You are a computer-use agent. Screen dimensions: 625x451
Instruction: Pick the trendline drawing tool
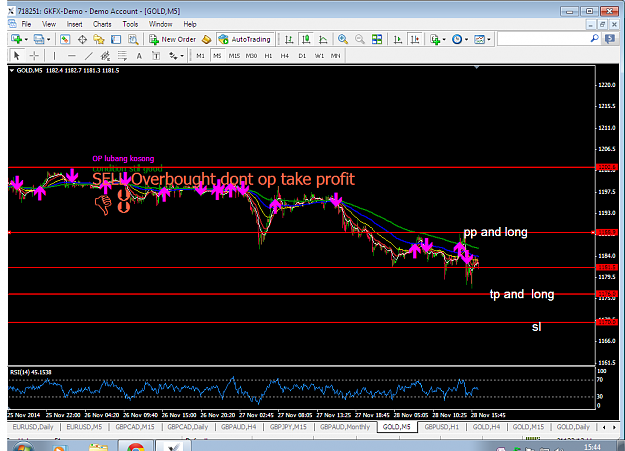(88, 56)
